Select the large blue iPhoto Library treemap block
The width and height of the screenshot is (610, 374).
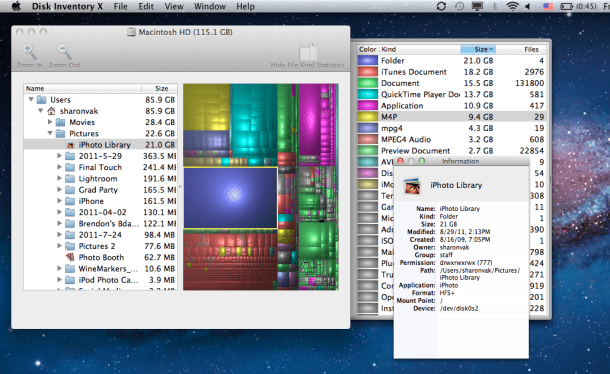[x=230, y=198]
